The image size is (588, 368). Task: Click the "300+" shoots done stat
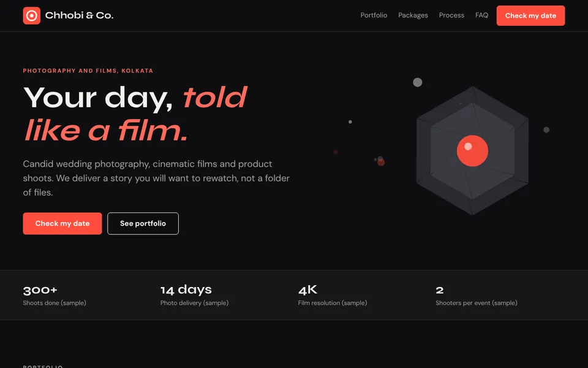pyautogui.click(x=40, y=290)
